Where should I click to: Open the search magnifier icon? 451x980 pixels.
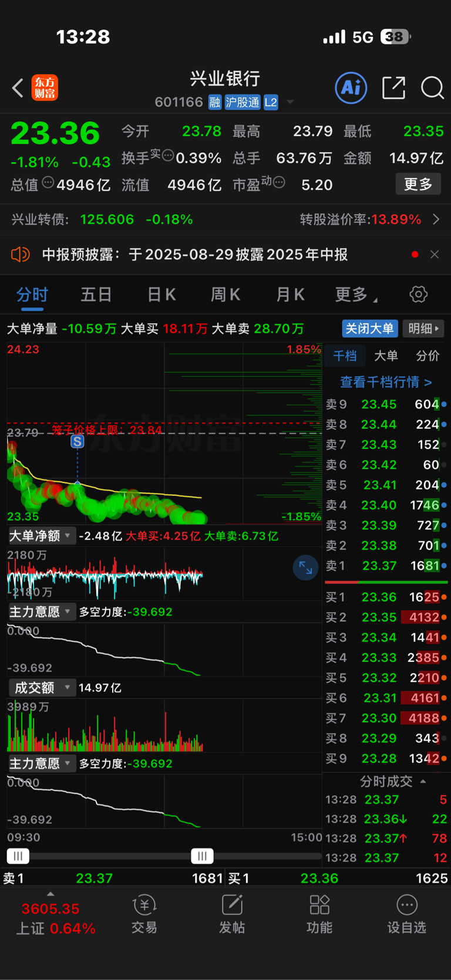coord(432,88)
